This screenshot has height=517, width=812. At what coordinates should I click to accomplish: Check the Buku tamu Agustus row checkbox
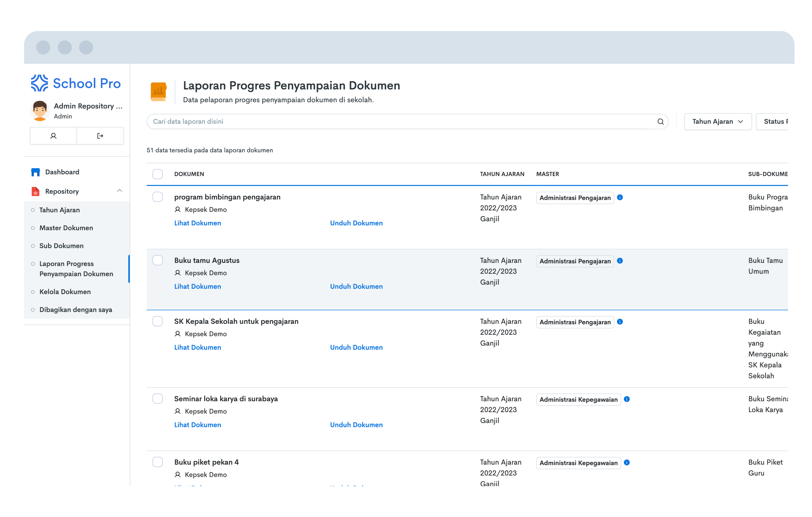pyautogui.click(x=157, y=260)
